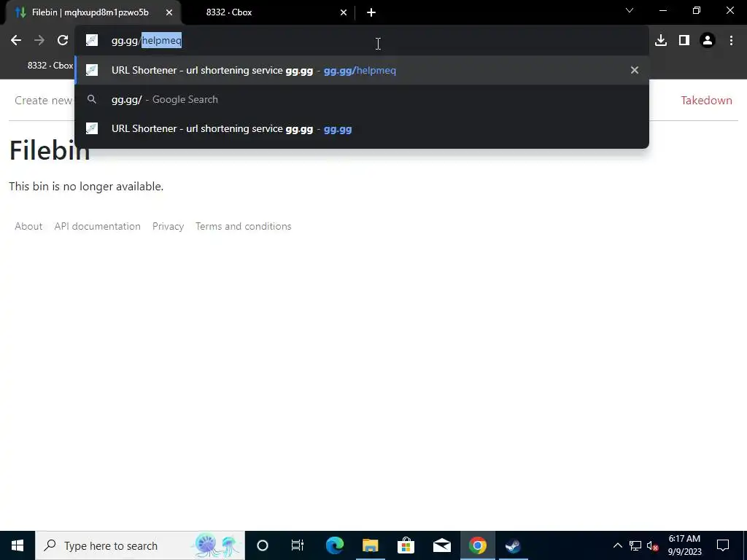Choose the gg.gg/helpmeq autocomplete suggestion
Screen dimensions: 747x560
(x=362, y=70)
